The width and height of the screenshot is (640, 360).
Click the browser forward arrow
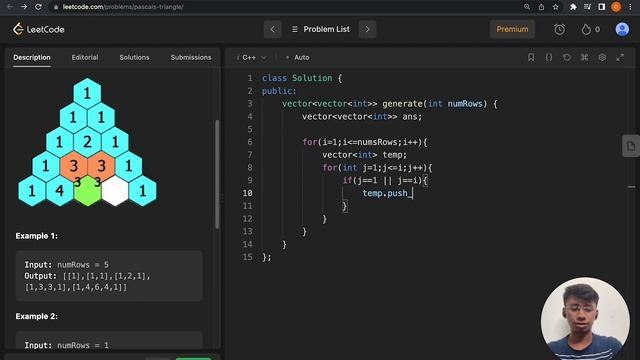pos(24,7)
